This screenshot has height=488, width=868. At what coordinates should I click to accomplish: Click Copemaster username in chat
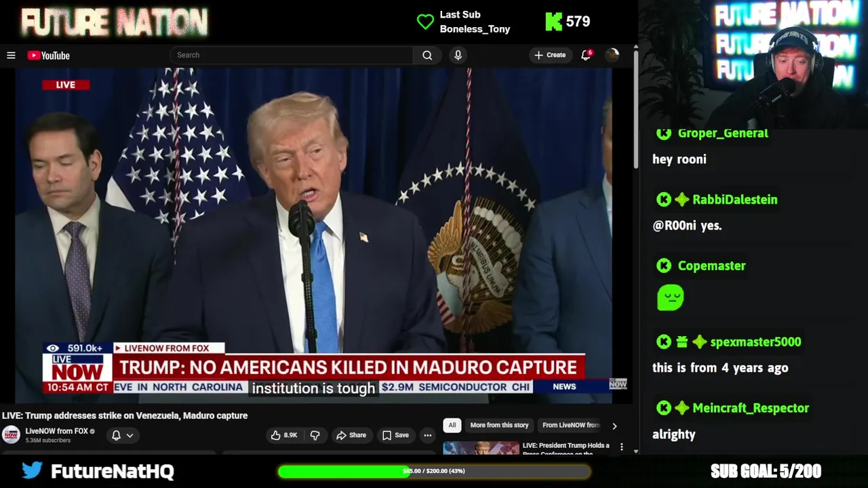point(711,266)
